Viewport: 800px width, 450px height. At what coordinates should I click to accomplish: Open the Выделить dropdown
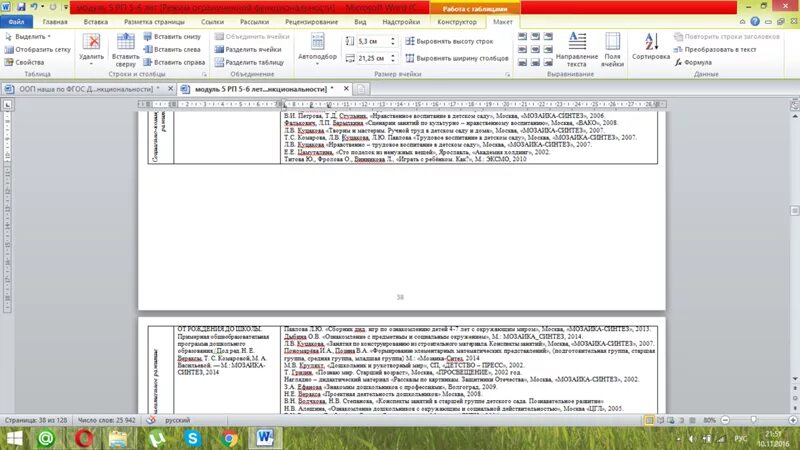pos(28,37)
